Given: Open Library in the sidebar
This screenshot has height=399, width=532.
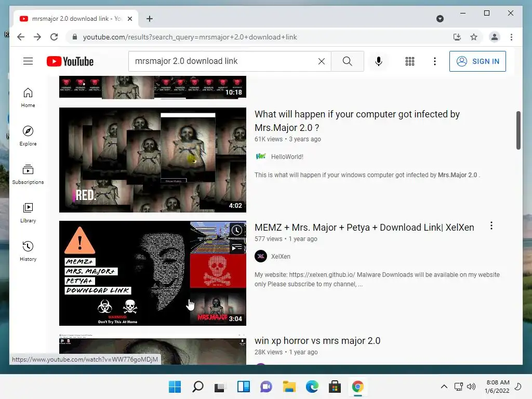Looking at the screenshot, I should tap(28, 212).
